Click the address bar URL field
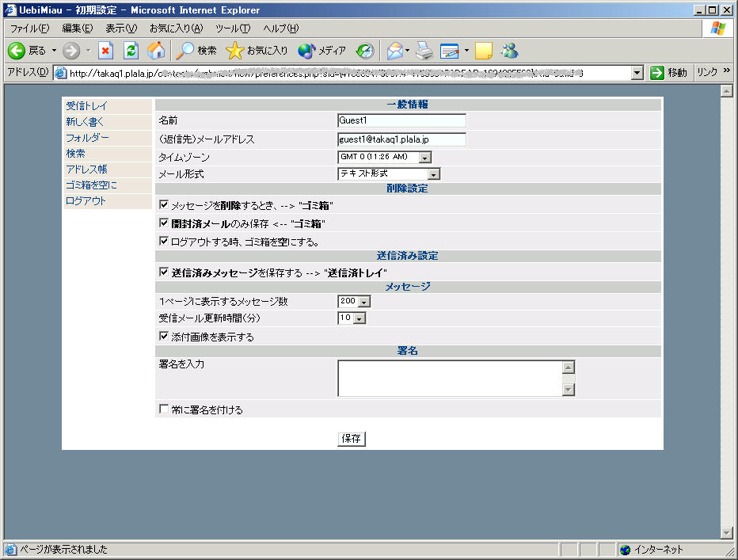 point(348,73)
